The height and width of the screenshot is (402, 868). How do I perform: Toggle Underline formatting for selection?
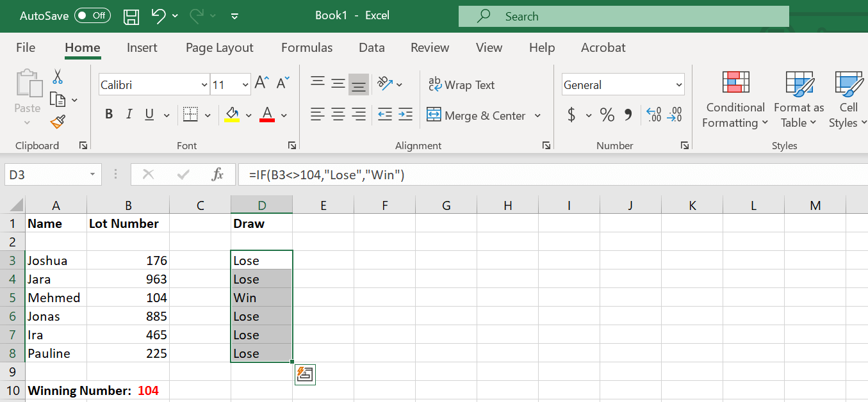pos(148,114)
